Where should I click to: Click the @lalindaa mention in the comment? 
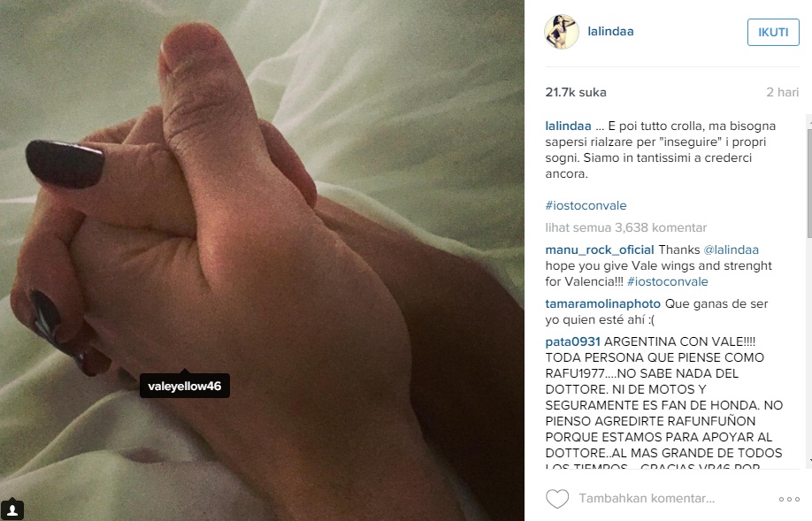click(731, 250)
